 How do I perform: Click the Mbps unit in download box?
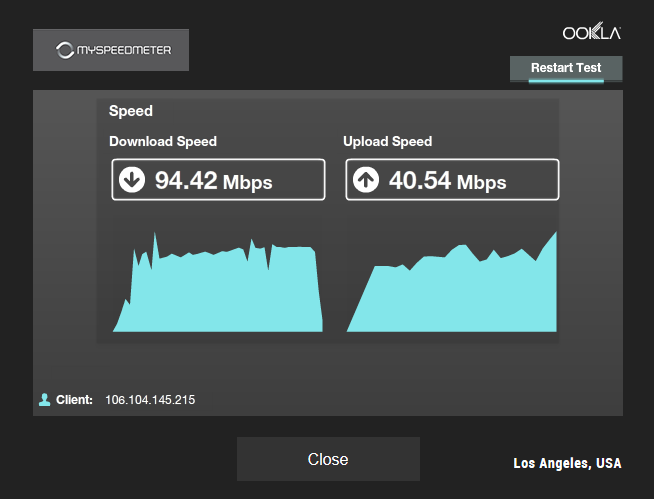pos(248,183)
